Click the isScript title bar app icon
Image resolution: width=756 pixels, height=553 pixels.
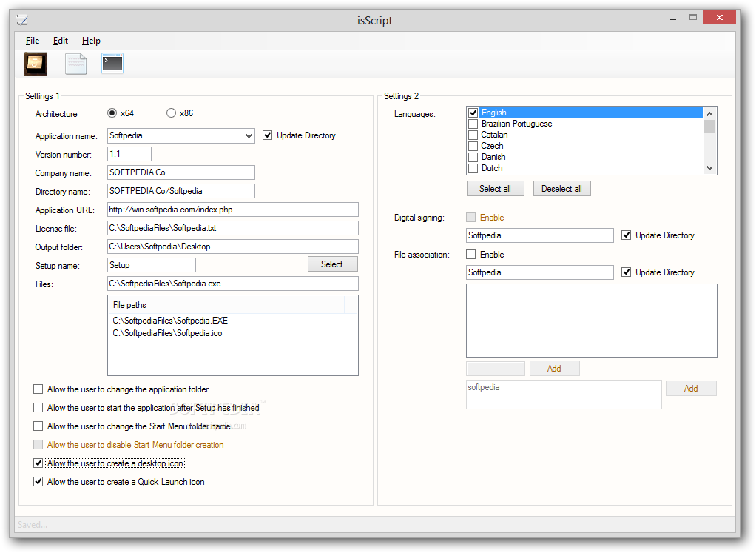point(22,20)
